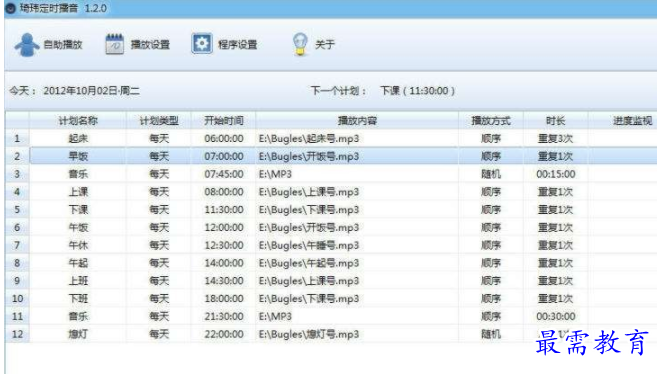Select the 下班 plan name
Image resolution: width=657 pixels, height=374 pixels.
point(78,299)
